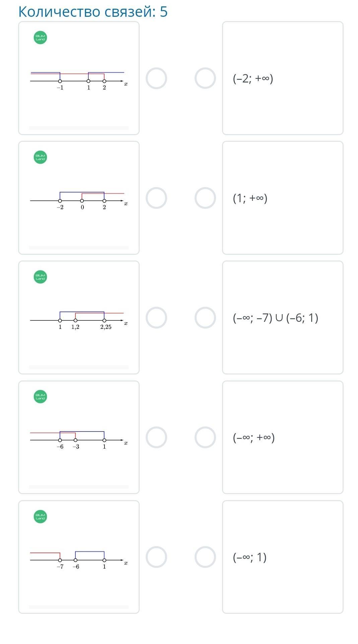This screenshot has width=358, height=644.
Task: Select connector circle beside the −1, 1, 2 graph
Action: (x=156, y=78)
